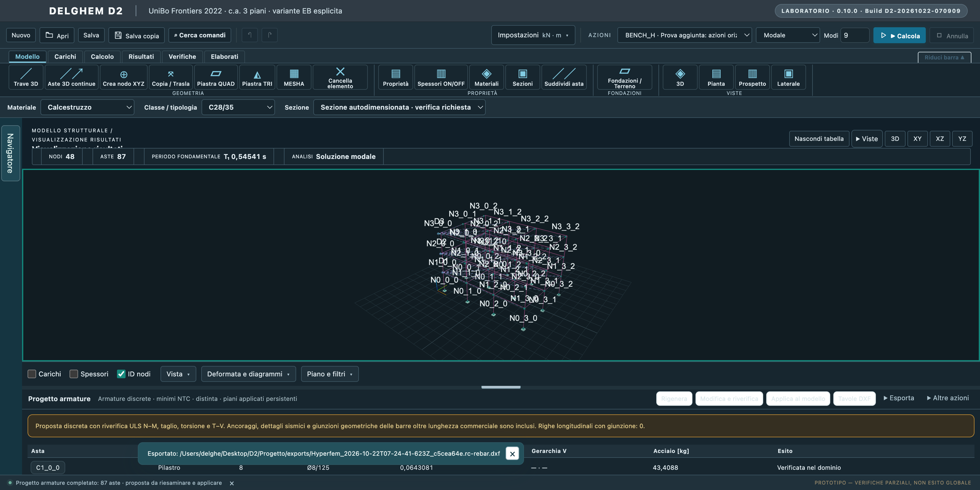Viewport: 980px width, 490px height.
Task: Switch to the Carichi tab
Action: [65, 57]
